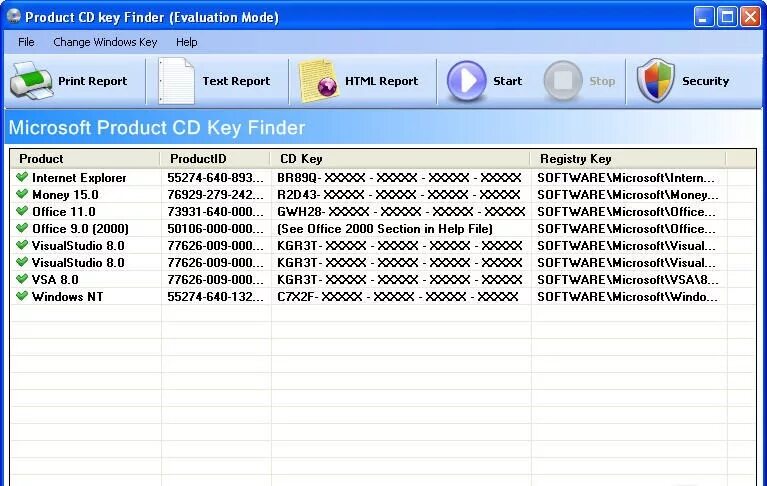Click the VSA 8.0 row's KGR3T CD key
767x486 pixels.
[x=400, y=280]
